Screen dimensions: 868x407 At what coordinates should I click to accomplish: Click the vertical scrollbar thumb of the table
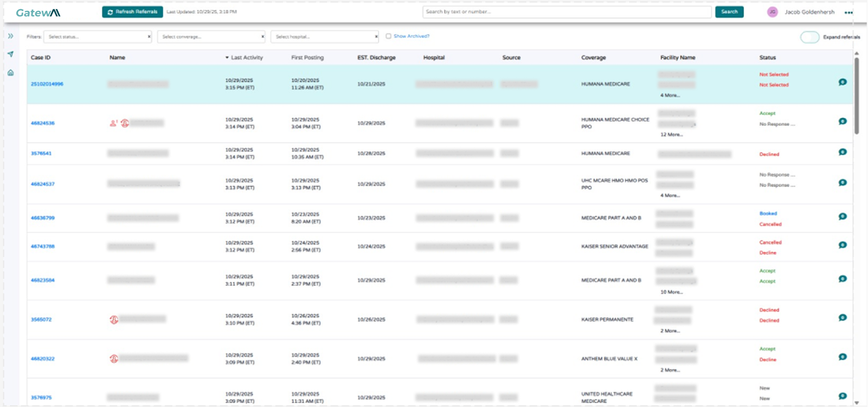click(857, 96)
